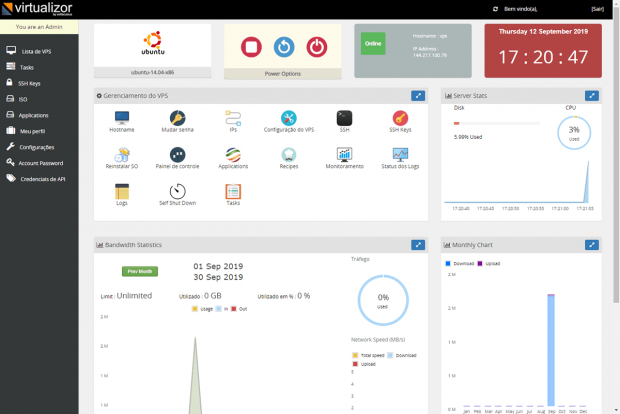
Task: Open Tasks in the sidebar
Action: coord(26,67)
